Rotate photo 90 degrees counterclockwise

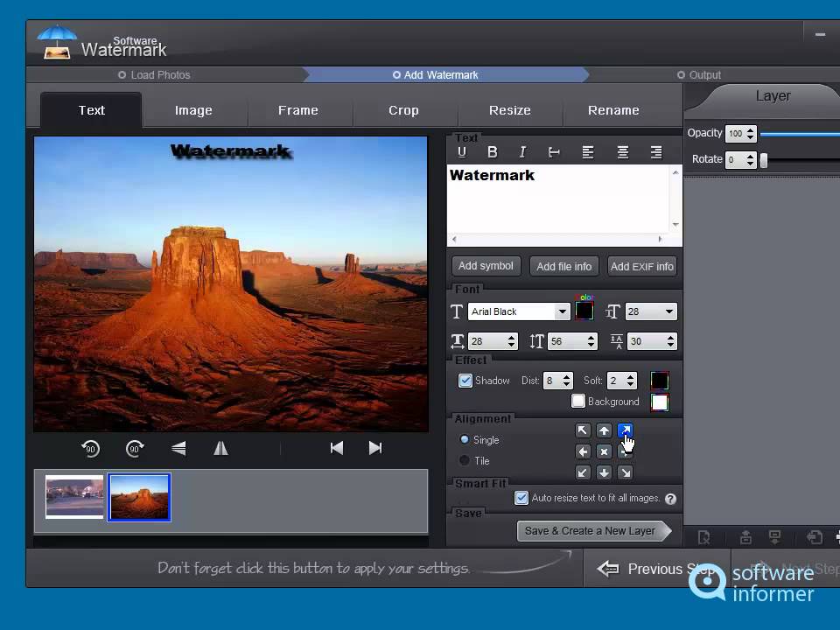click(90, 448)
